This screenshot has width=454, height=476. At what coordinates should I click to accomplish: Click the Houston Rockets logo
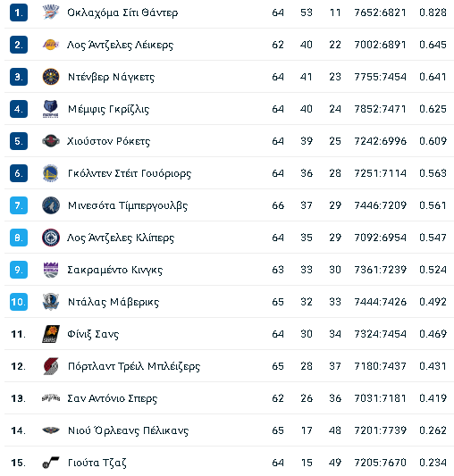pyautogui.click(x=50, y=141)
